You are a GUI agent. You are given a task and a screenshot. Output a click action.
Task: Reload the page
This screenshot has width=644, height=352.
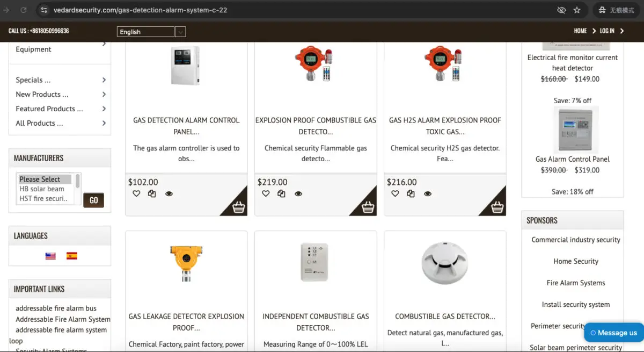(x=24, y=10)
